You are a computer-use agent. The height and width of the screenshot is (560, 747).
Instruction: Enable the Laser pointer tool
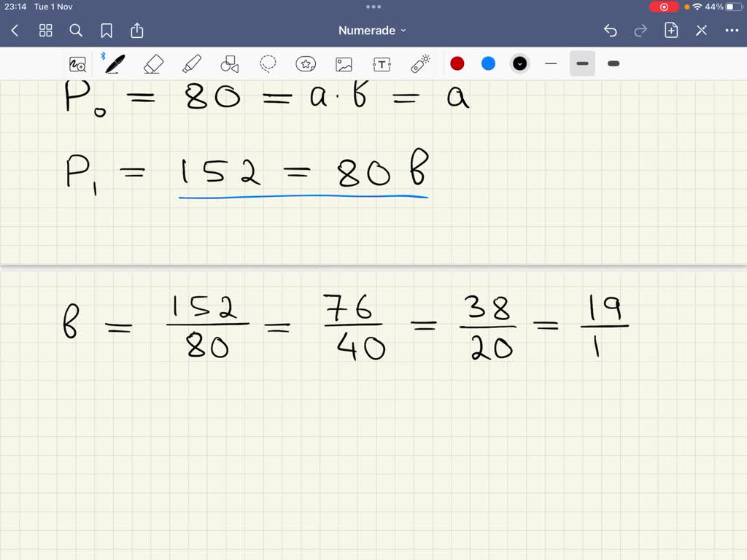coord(419,63)
